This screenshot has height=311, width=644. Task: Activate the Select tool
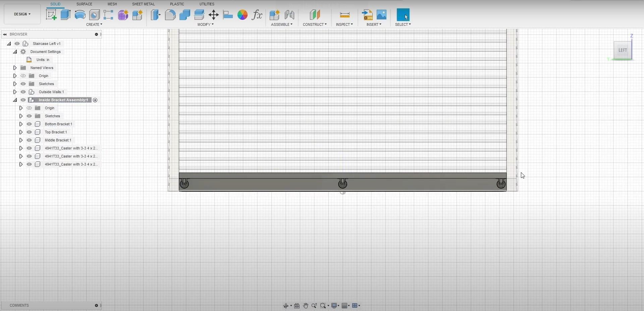(403, 15)
